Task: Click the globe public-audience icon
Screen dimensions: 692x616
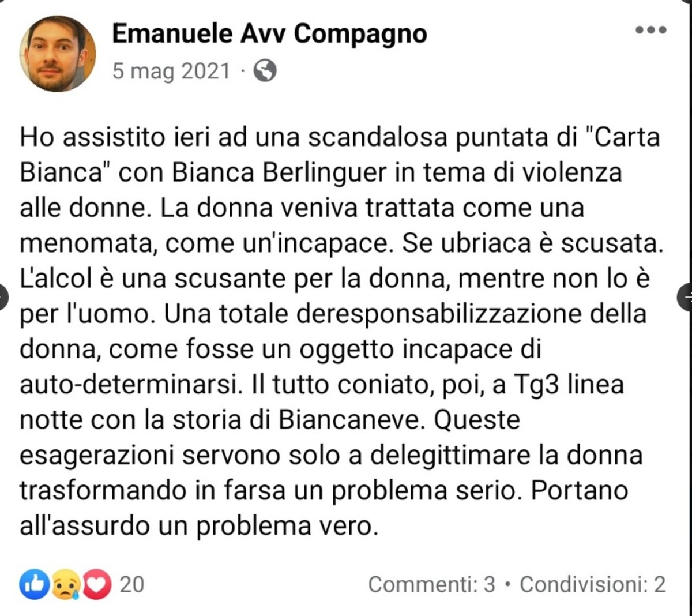Action: click(265, 71)
